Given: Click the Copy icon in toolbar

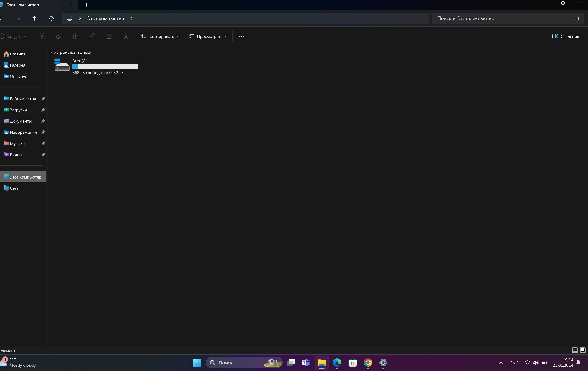Looking at the screenshot, I should click(59, 36).
